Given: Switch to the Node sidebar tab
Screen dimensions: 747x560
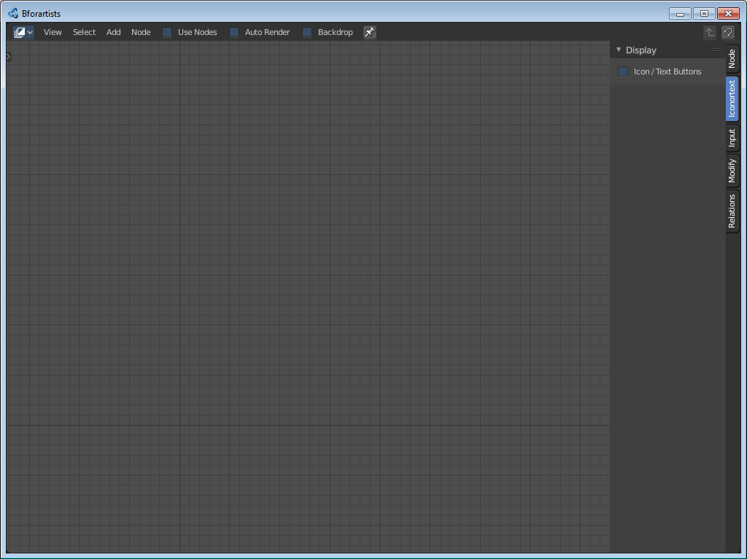Looking at the screenshot, I should [732, 58].
